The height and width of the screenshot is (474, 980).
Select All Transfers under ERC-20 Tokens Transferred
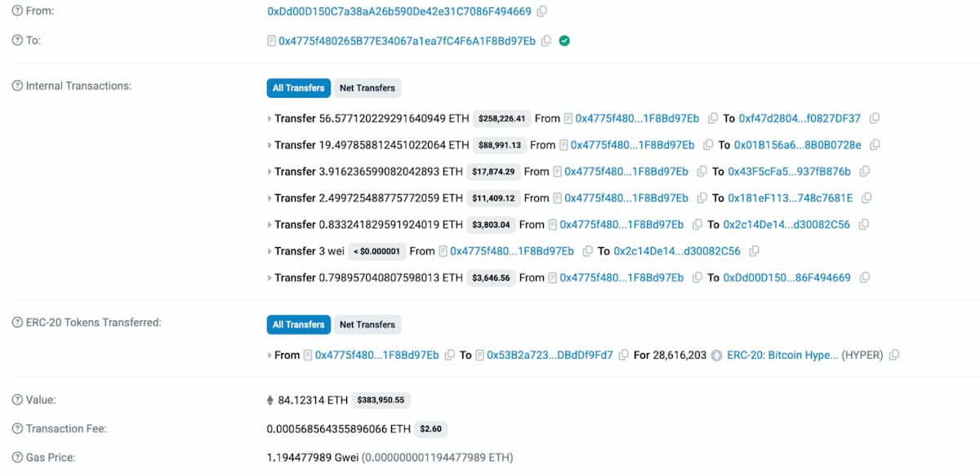pos(298,325)
